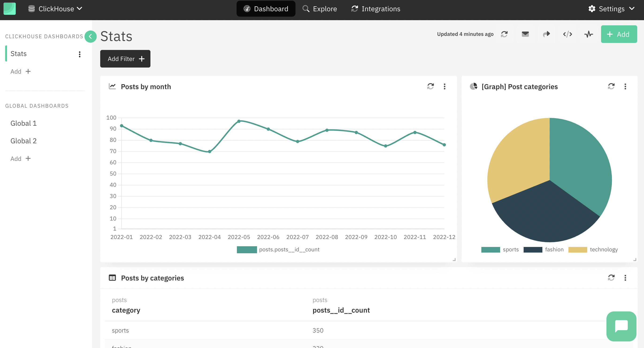The height and width of the screenshot is (348, 644).
Task: Click the green Add button
Action: point(619,34)
